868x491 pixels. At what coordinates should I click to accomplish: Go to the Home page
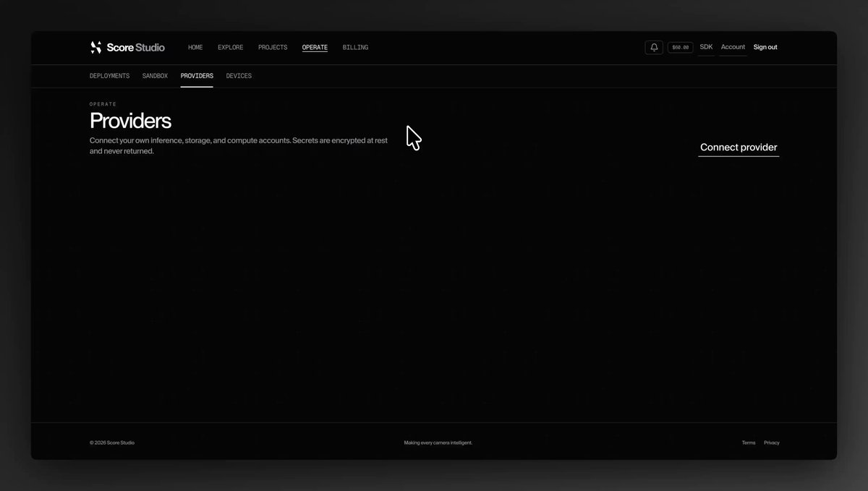click(195, 48)
